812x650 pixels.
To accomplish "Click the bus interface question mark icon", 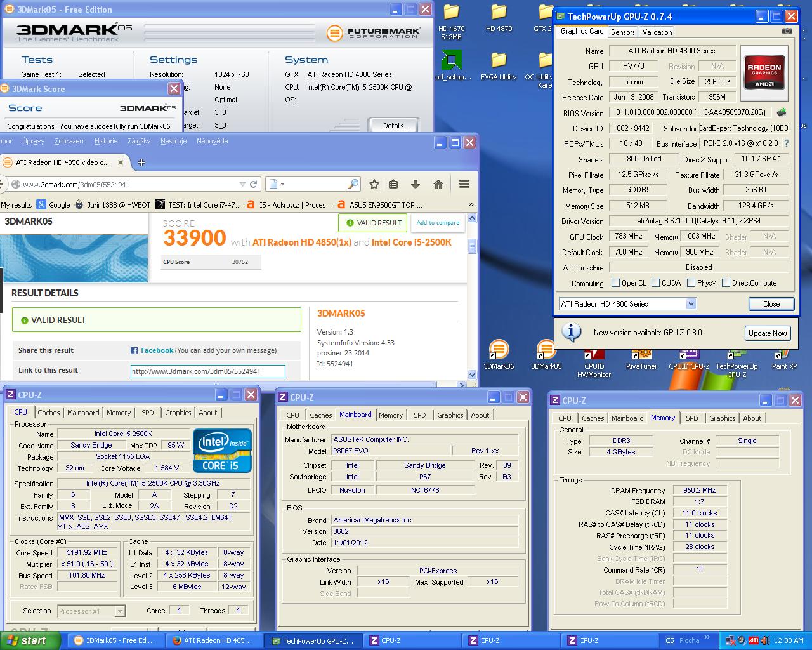I will coord(787,143).
